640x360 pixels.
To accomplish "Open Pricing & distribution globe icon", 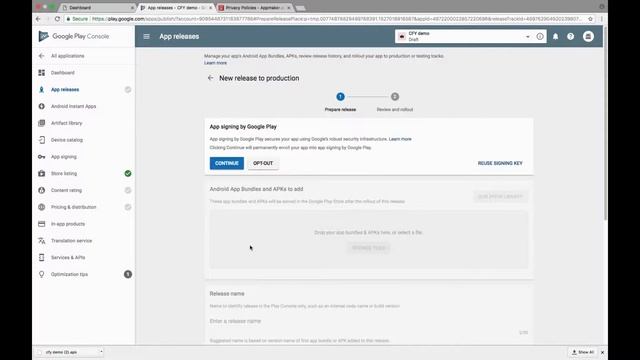I will coord(42,207).
